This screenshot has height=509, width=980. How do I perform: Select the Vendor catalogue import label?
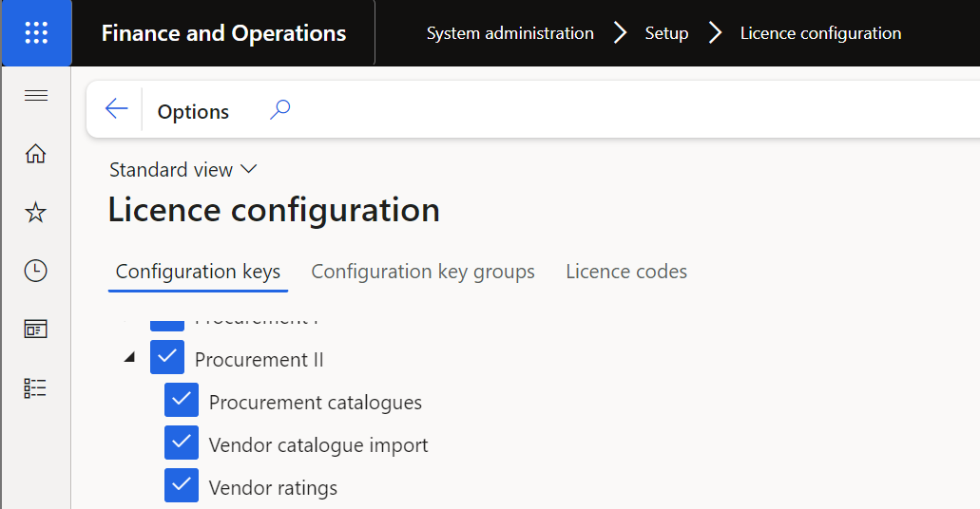pyautogui.click(x=318, y=445)
